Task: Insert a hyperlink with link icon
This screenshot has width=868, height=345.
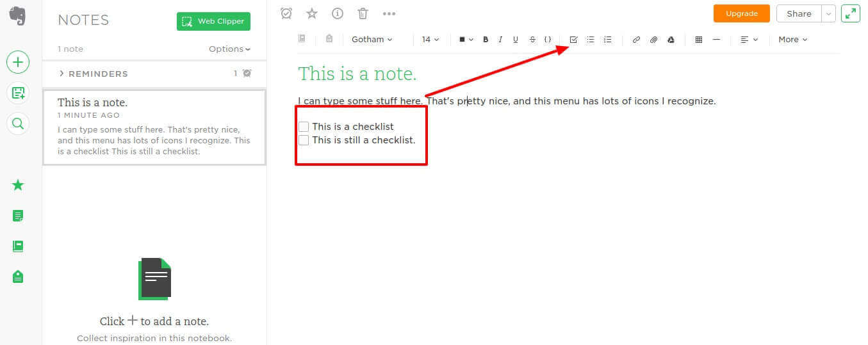Action: pyautogui.click(x=636, y=40)
